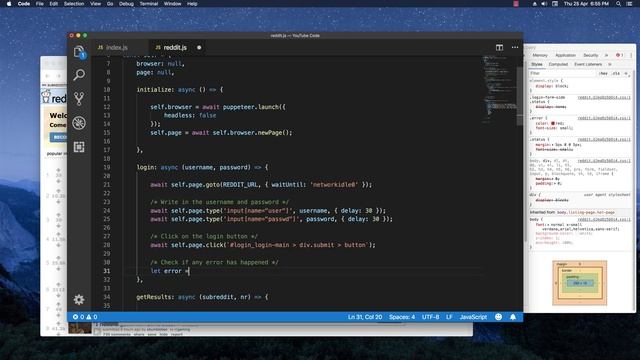
Task: Open the Terminal menu
Action: click(149, 4)
